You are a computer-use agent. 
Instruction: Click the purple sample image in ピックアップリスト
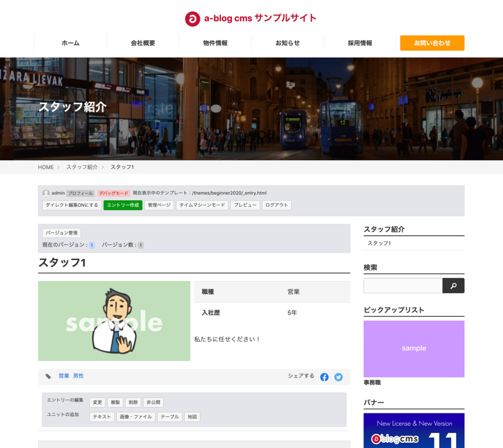pos(414,348)
